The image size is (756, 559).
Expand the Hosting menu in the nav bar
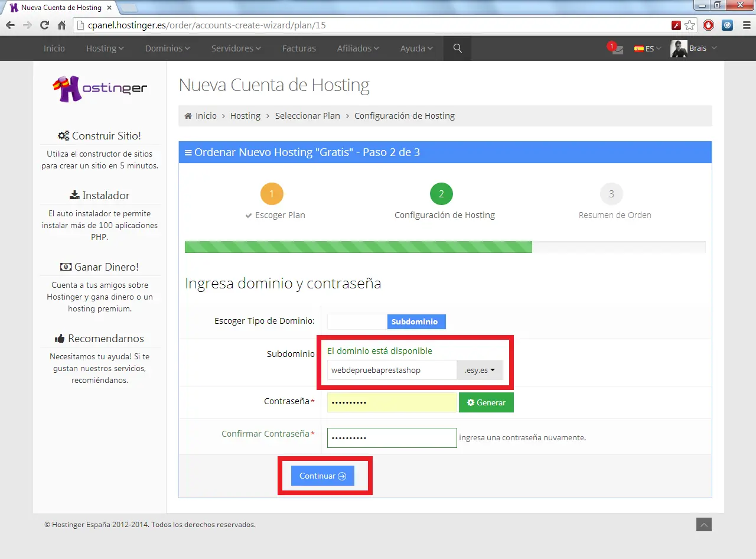pyautogui.click(x=105, y=48)
